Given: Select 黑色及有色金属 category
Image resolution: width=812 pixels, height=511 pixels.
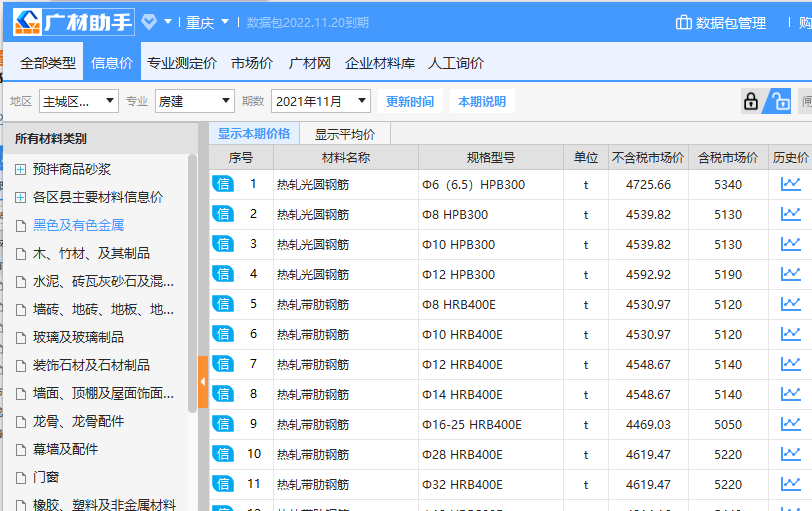Looking at the screenshot, I should pos(78,225).
